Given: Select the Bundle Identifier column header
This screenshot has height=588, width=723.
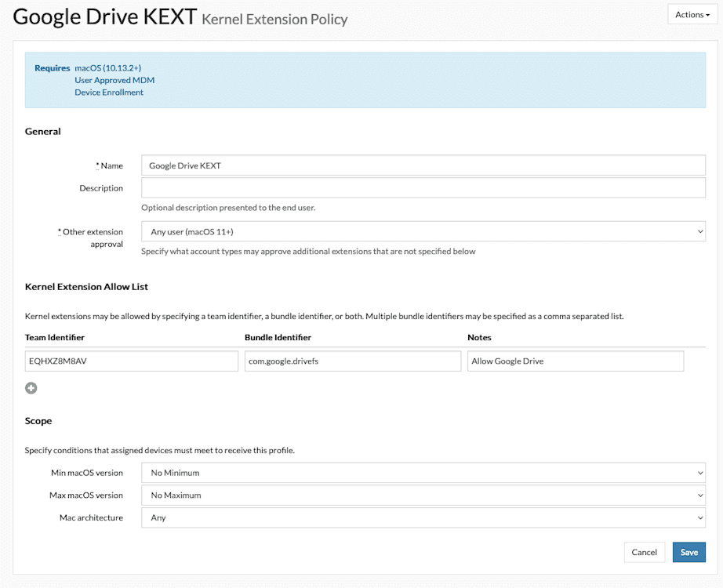Looking at the screenshot, I should click(278, 338).
